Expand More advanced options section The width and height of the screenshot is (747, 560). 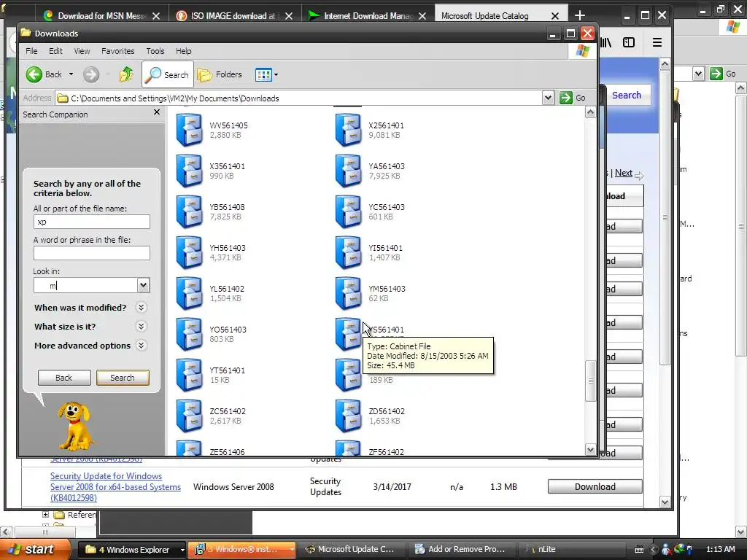click(x=141, y=345)
